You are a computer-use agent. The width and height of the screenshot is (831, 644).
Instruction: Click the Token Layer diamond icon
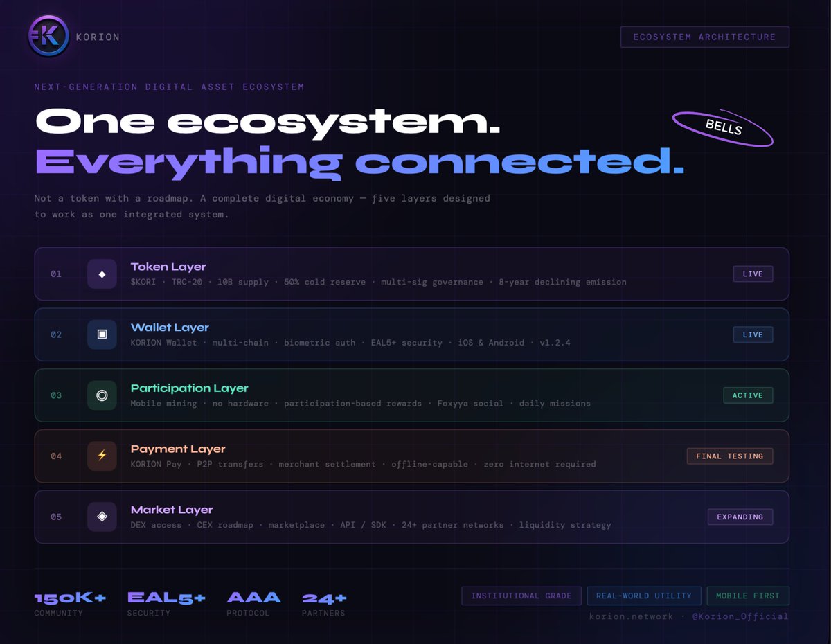pos(102,274)
